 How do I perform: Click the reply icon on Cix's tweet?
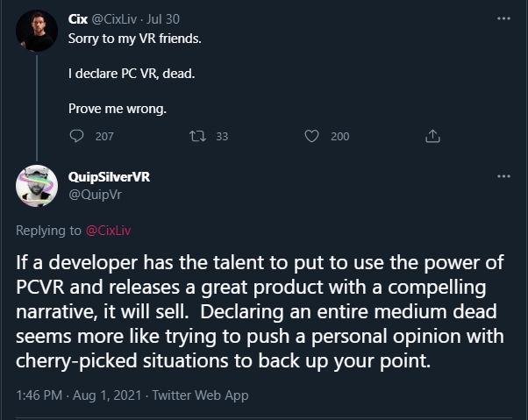click(78, 136)
